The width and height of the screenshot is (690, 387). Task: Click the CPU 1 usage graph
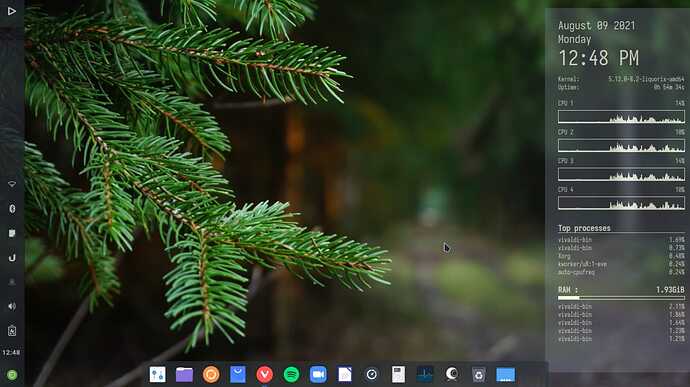621,117
